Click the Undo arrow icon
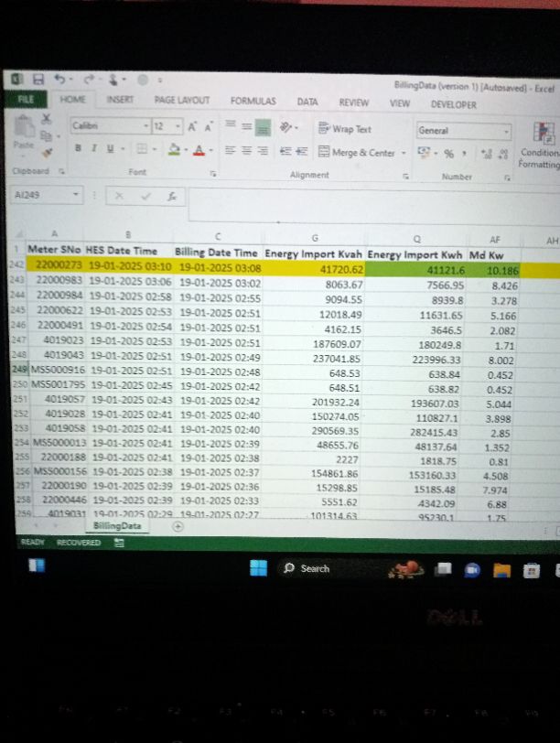560x743 pixels. (x=59, y=79)
